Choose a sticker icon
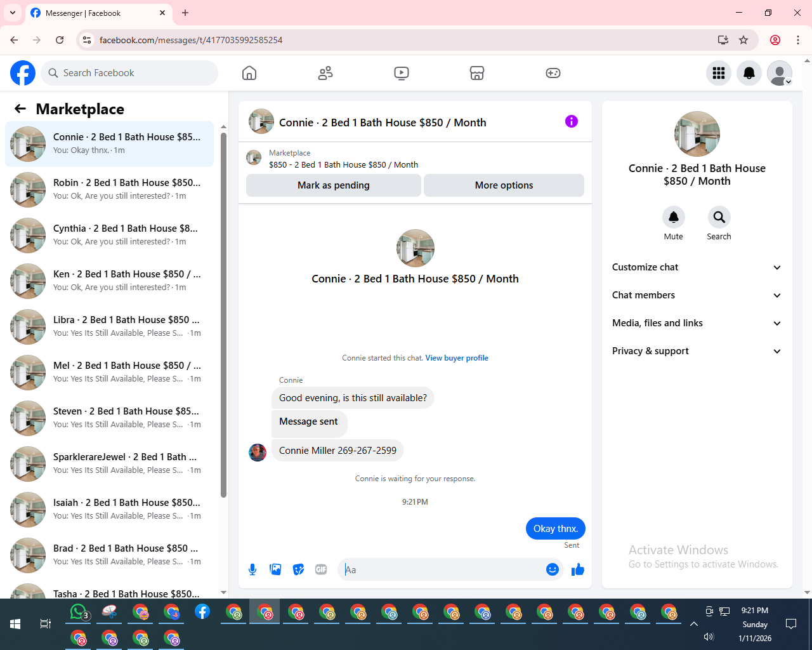This screenshot has height=650, width=812. 298,569
